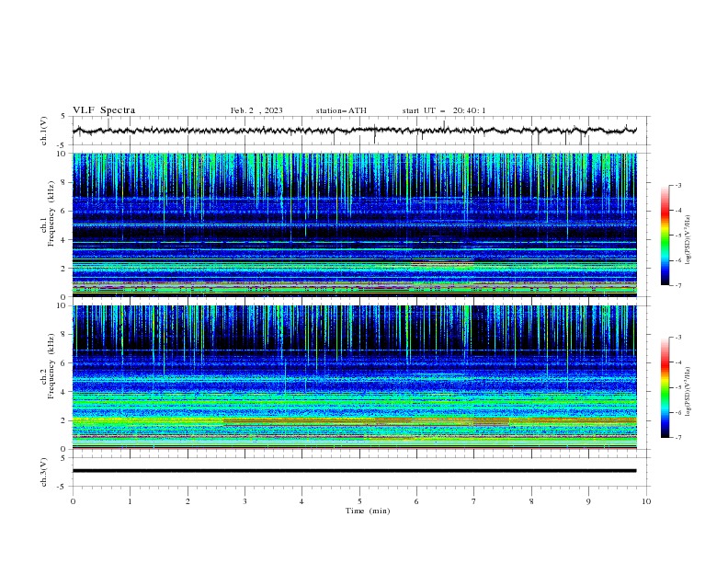Click the "-7" tick on ch.1 colorbar
728x563 pixels.
pyautogui.click(x=677, y=285)
